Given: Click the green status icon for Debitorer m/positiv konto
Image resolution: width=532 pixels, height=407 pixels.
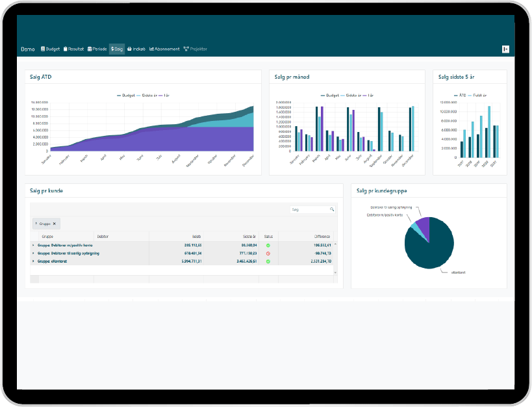Looking at the screenshot, I should (268, 245).
